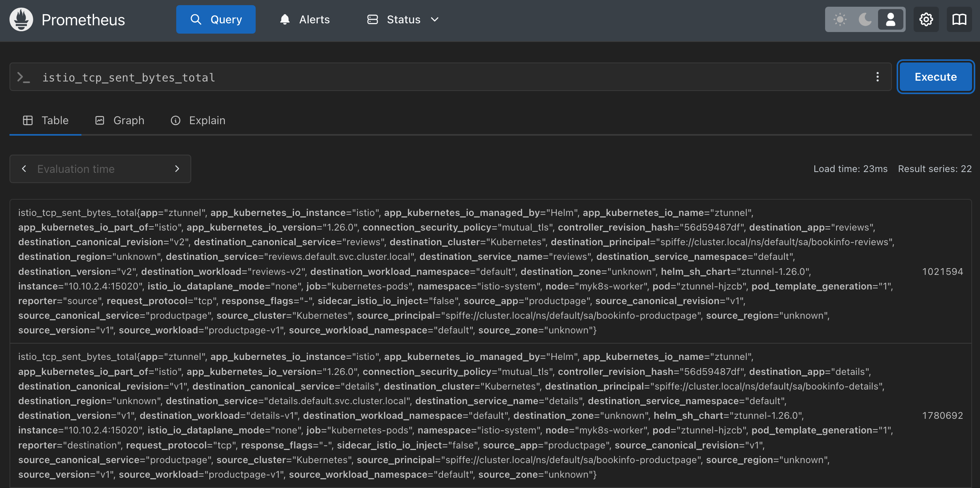Viewport: 980px width, 488px height.
Task: Switch to dark theme moon icon
Action: 865,19
